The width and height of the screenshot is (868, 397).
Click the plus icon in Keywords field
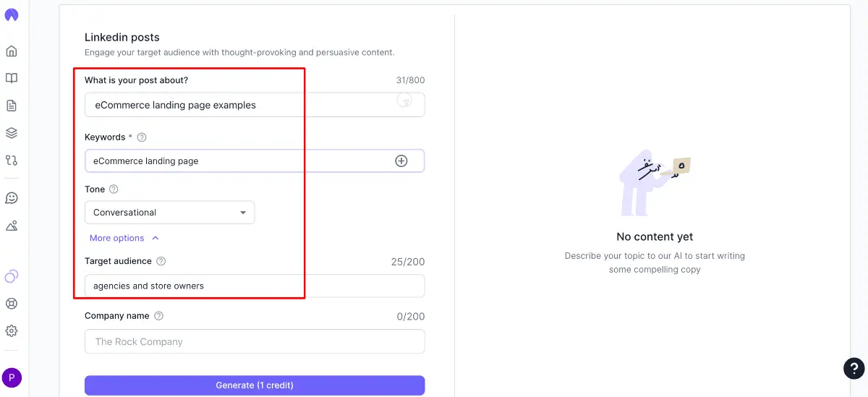401,161
